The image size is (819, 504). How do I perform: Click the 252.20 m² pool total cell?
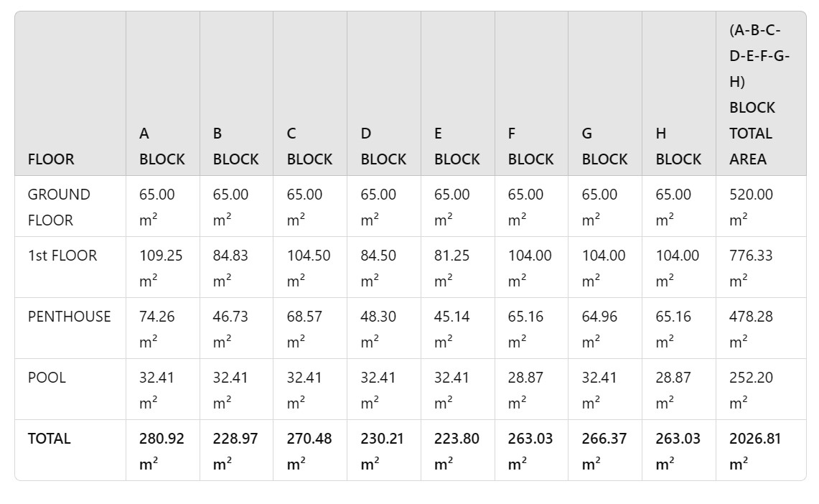point(751,389)
